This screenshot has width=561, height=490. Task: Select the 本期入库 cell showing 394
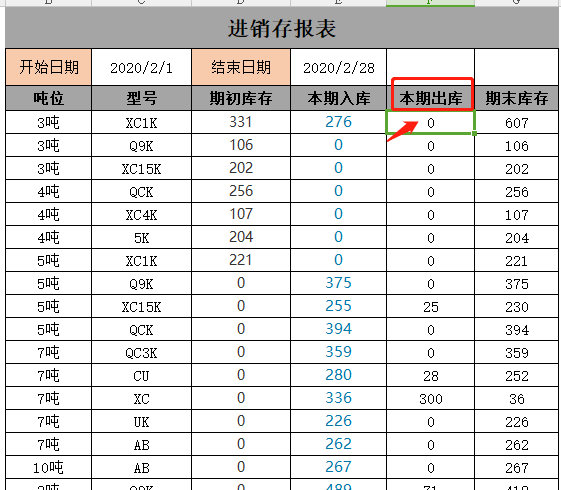[x=338, y=329]
